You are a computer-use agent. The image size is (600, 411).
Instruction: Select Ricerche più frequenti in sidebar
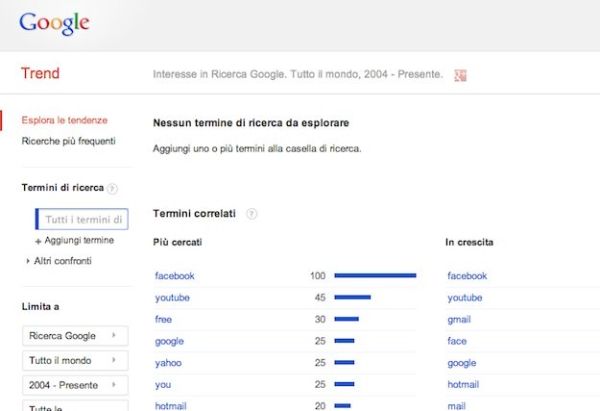(x=69, y=141)
